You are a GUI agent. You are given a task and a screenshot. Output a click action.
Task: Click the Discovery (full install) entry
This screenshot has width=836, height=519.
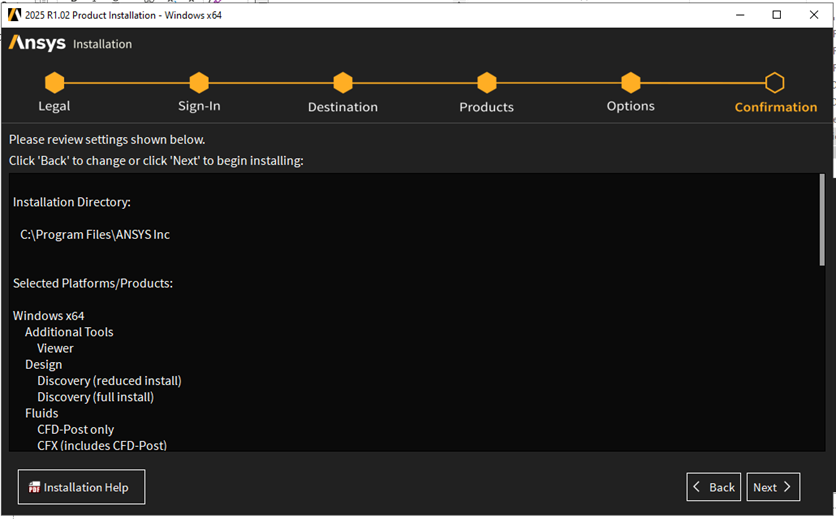point(96,397)
